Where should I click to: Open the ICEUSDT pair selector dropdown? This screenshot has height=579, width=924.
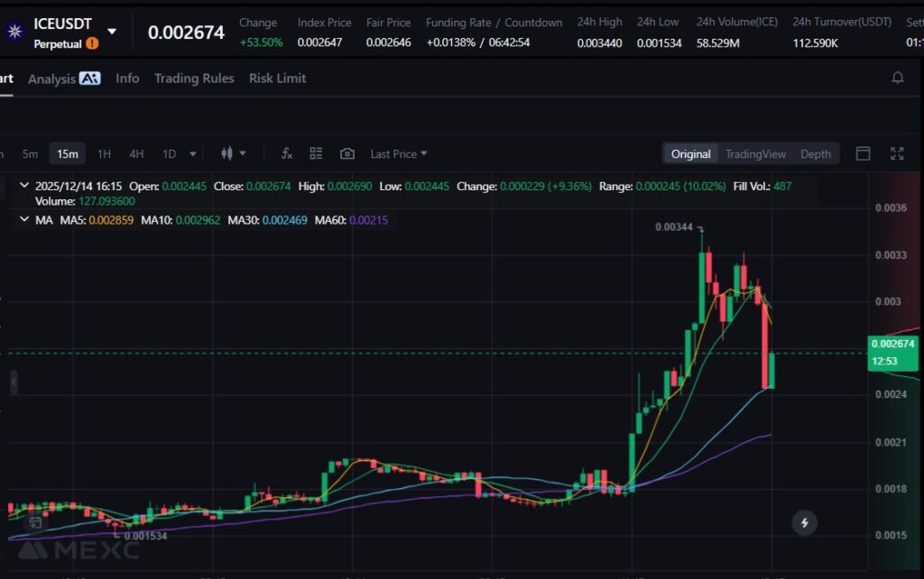(112, 32)
